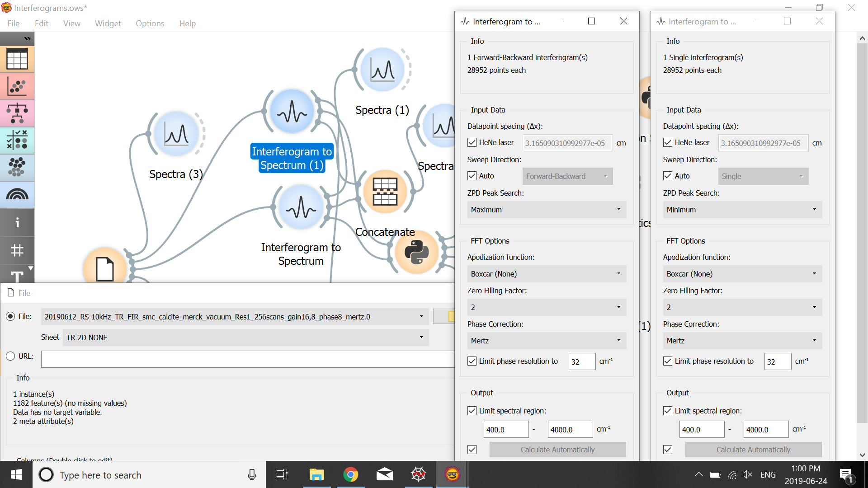The width and height of the screenshot is (868, 488).
Task: Open the Sheet TR 2D NONE dropdown
Action: click(245, 338)
